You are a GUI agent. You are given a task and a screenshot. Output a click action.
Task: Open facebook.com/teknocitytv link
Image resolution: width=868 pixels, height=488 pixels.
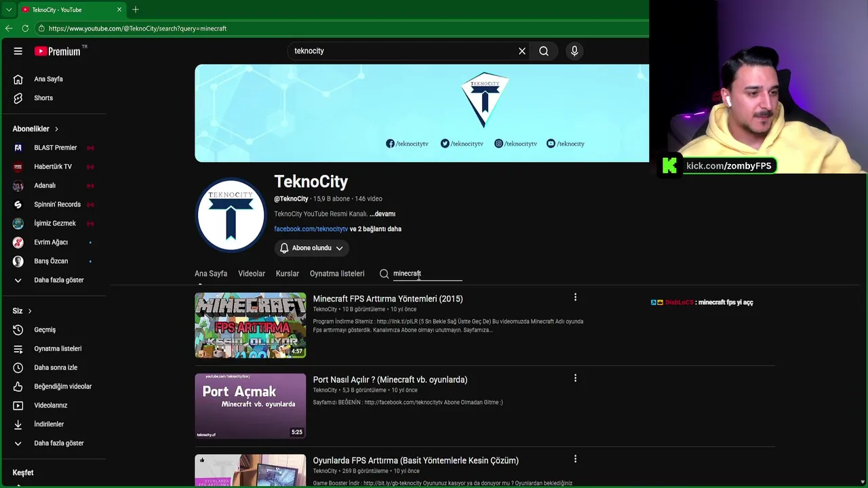tap(311, 229)
